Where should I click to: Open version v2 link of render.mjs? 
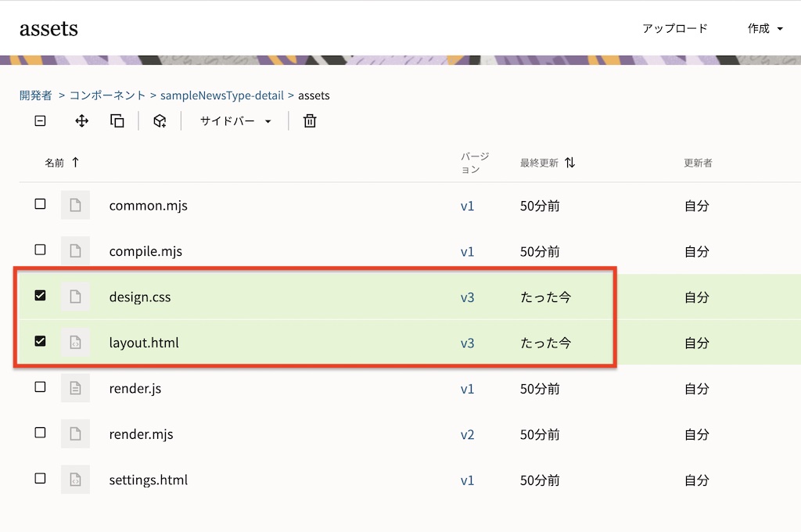pyautogui.click(x=467, y=434)
